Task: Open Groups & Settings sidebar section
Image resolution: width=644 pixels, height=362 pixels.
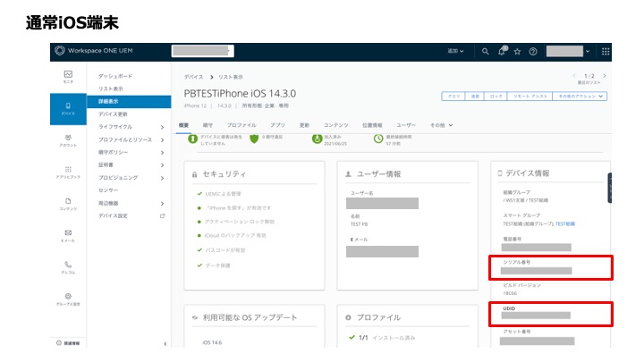Action: [68, 299]
